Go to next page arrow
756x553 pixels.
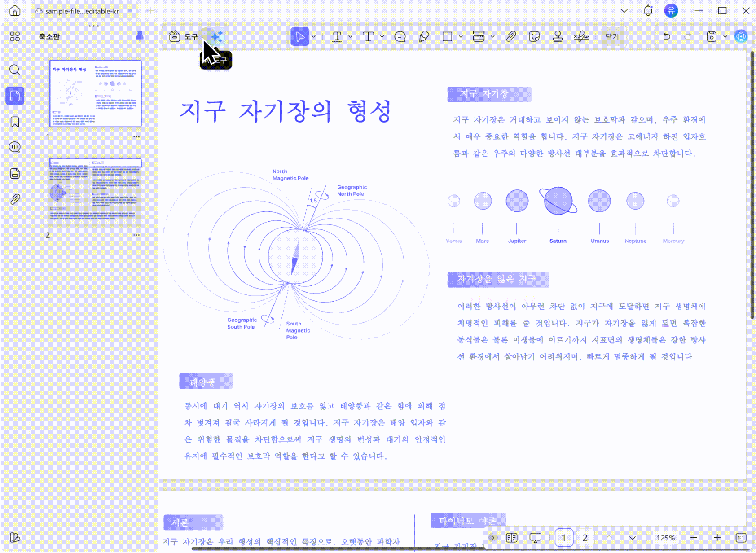point(633,538)
